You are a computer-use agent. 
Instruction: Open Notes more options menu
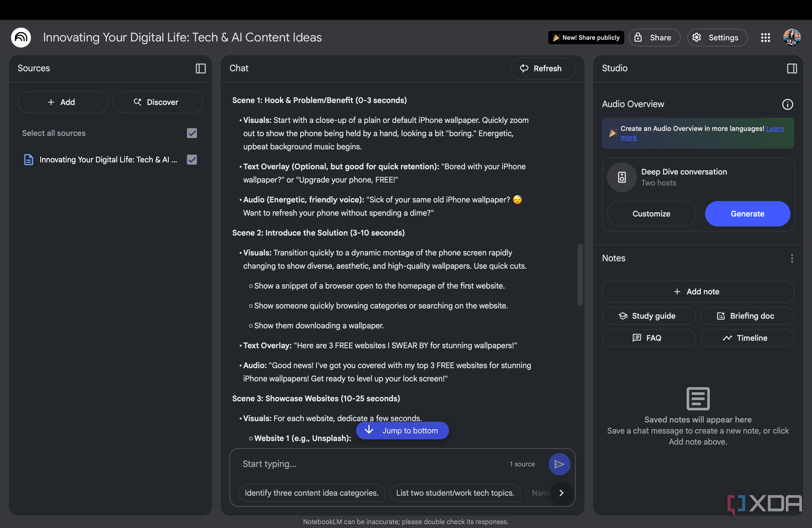[x=792, y=258]
